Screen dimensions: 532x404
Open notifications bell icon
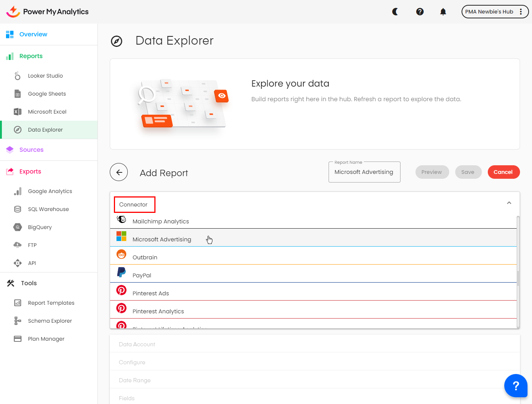tap(443, 12)
